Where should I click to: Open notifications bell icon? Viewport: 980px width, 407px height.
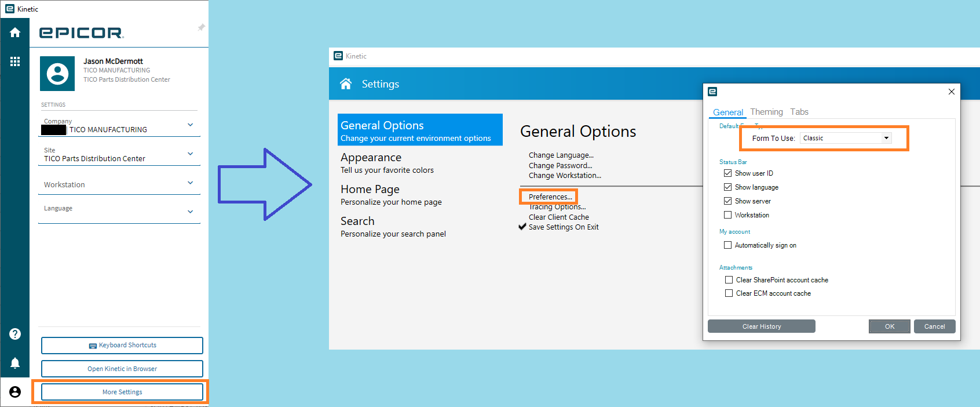click(x=15, y=363)
